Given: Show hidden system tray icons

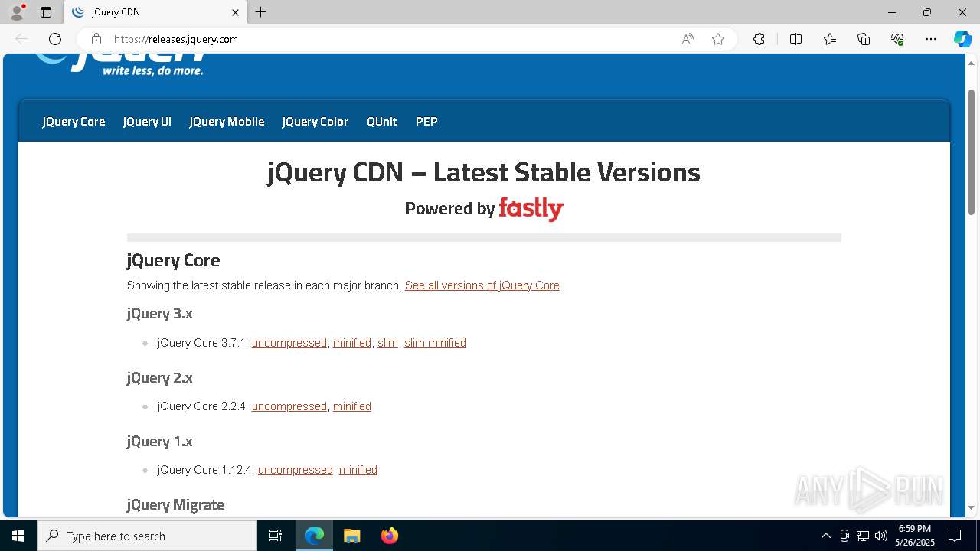Looking at the screenshot, I should [x=825, y=536].
